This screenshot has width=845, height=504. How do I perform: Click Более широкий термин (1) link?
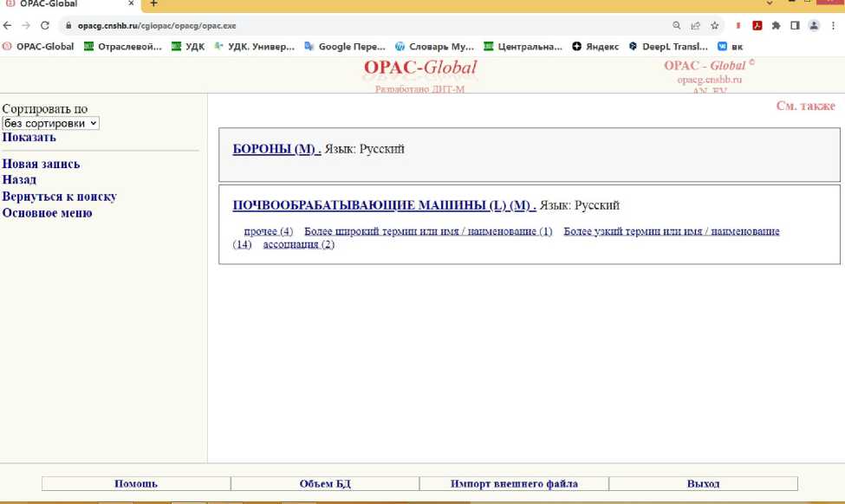pos(428,231)
